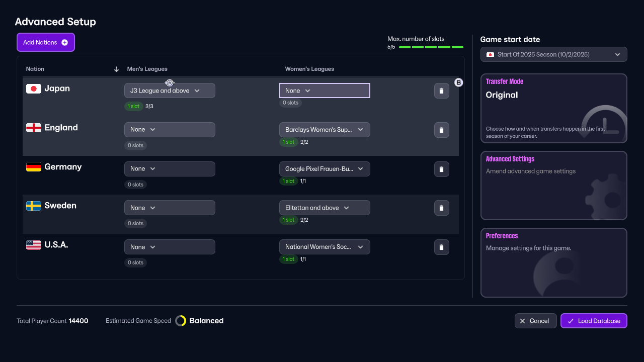Open U.S.A. men's leagues None dropdown
Viewport: 644px width, 362px height.
170,247
